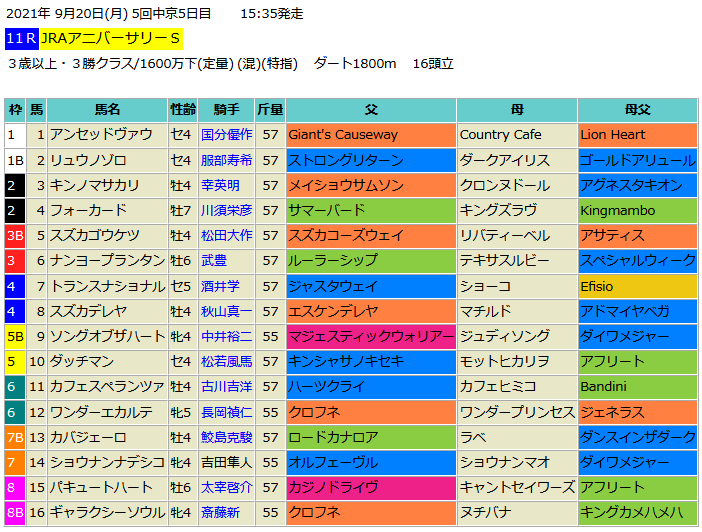The height and width of the screenshot is (532, 702).
Task: Open jockey link 川須栄彦
Action: click(x=227, y=210)
